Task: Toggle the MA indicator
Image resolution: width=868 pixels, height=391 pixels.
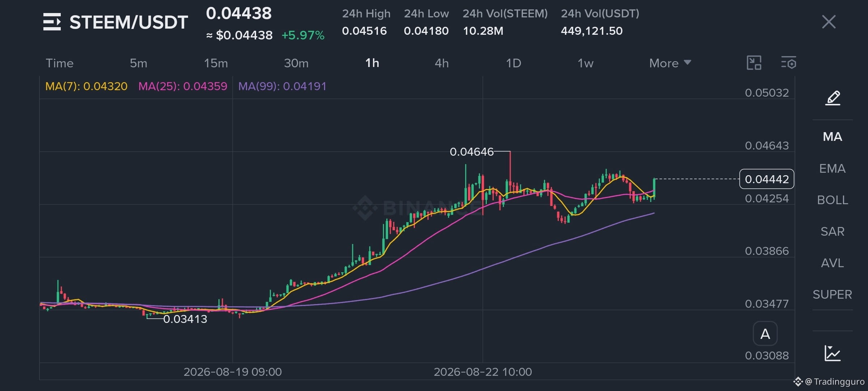Action: click(x=833, y=137)
